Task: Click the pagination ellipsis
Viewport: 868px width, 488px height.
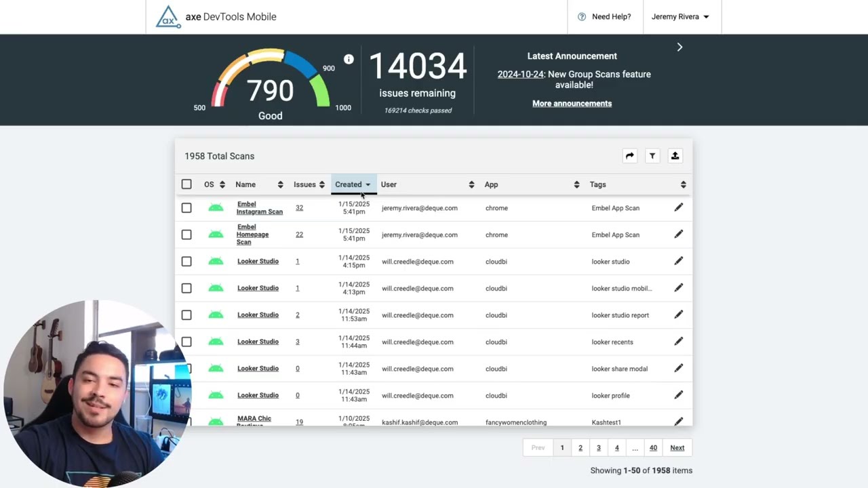Action: 635,447
